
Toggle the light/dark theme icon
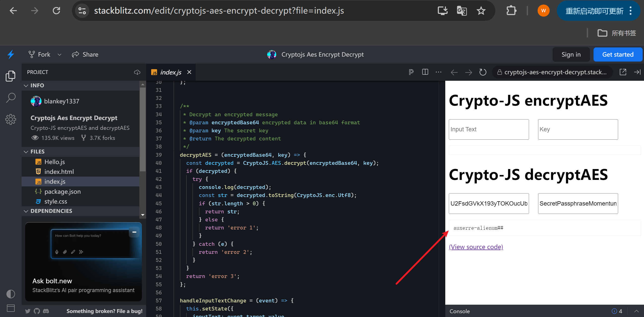[11, 294]
